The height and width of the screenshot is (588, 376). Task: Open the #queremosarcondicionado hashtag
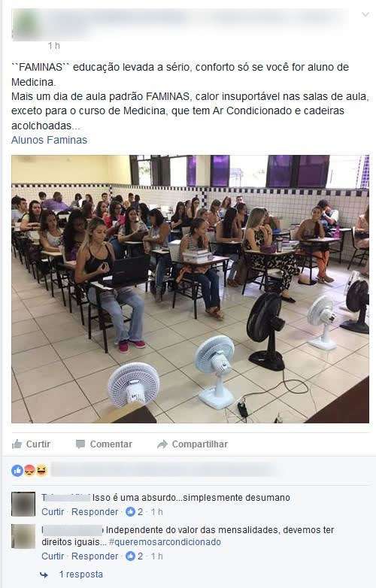165,542
